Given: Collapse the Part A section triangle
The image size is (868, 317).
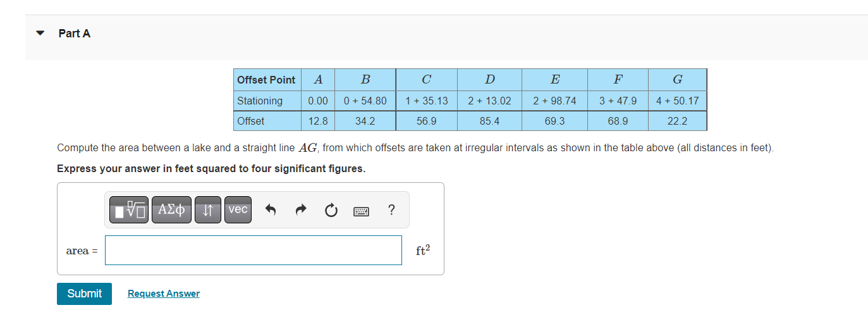Looking at the screenshot, I should pyautogui.click(x=41, y=34).
